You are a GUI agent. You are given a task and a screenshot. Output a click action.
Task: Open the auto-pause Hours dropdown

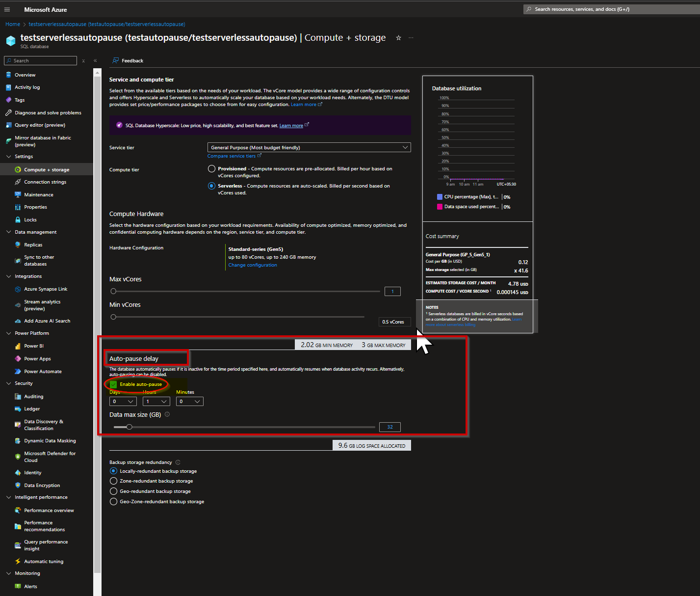156,401
